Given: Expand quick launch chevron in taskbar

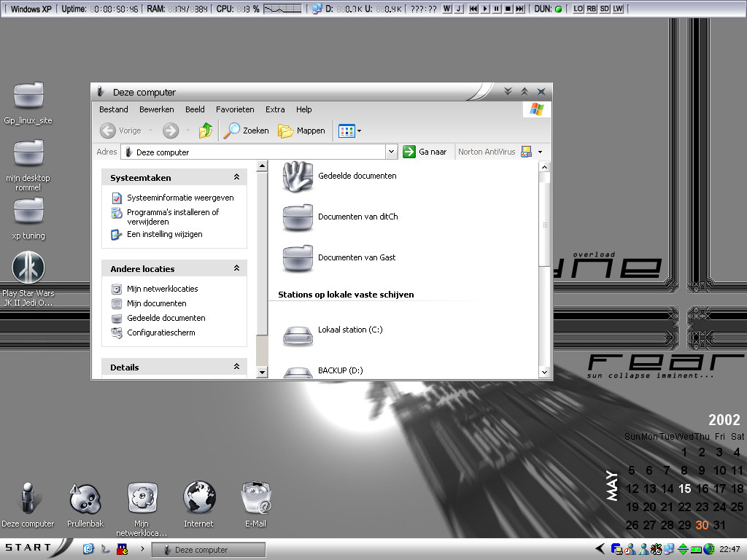Looking at the screenshot, I should point(142,549).
